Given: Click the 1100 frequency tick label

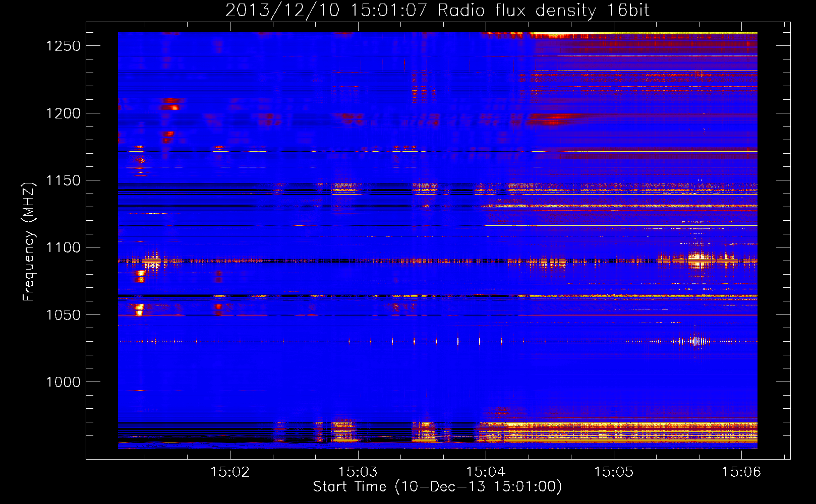Looking at the screenshot, I should coord(63,247).
